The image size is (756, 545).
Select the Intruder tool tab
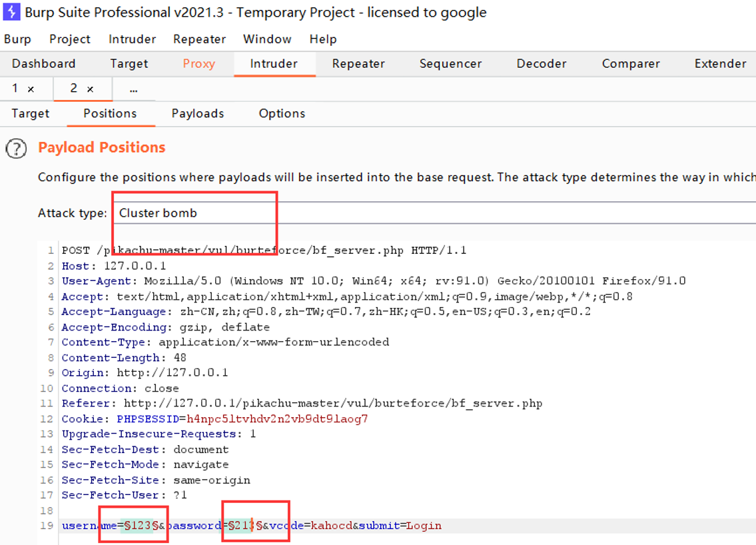[274, 64]
